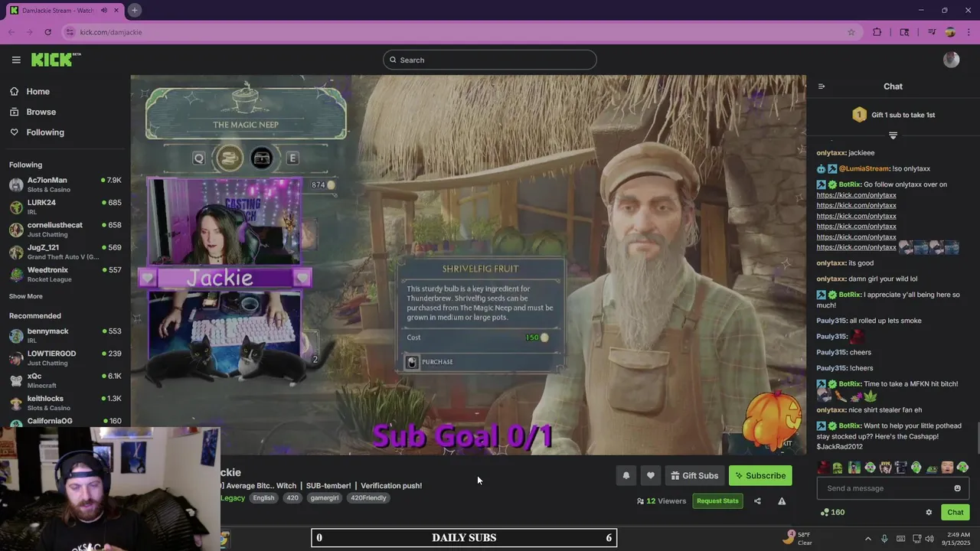980x551 pixels.
Task: Open a new browser tab
Action: tap(134, 10)
